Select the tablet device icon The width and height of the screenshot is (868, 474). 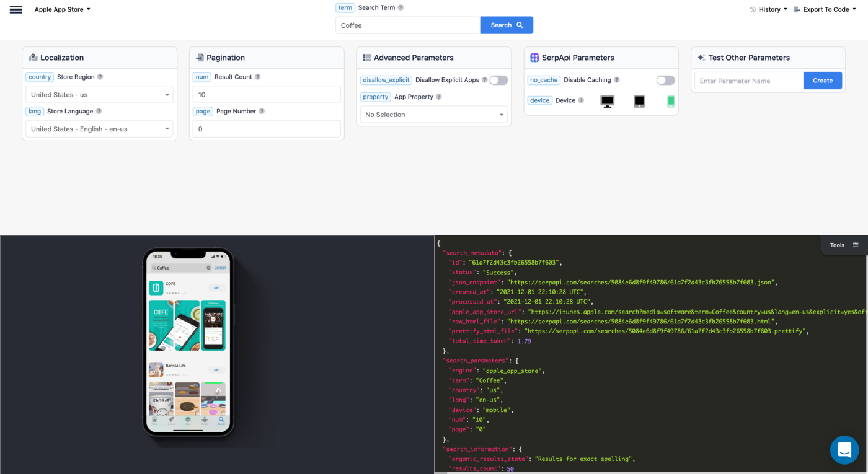tap(639, 101)
